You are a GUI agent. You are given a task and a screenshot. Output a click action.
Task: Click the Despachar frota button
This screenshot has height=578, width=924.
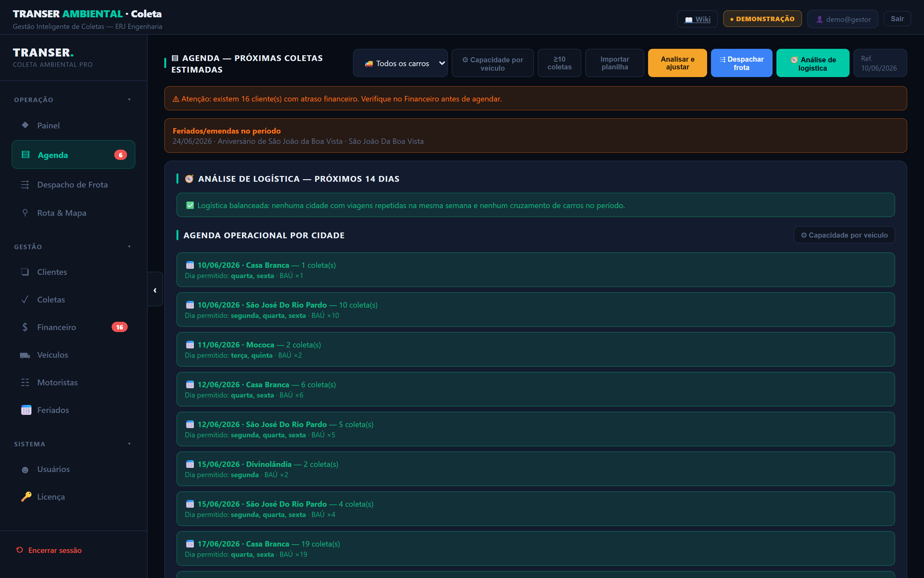coord(741,63)
